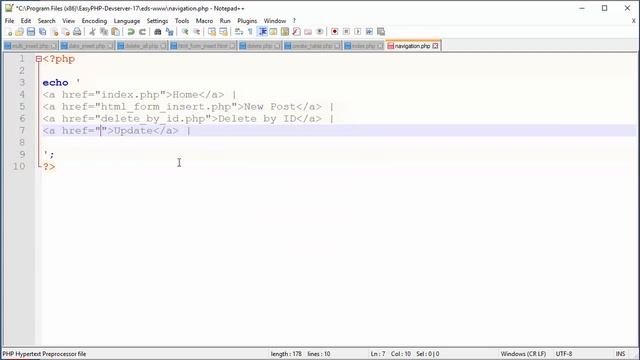The width and height of the screenshot is (640, 360).
Task: Open the View menu
Action: [69, 20]
